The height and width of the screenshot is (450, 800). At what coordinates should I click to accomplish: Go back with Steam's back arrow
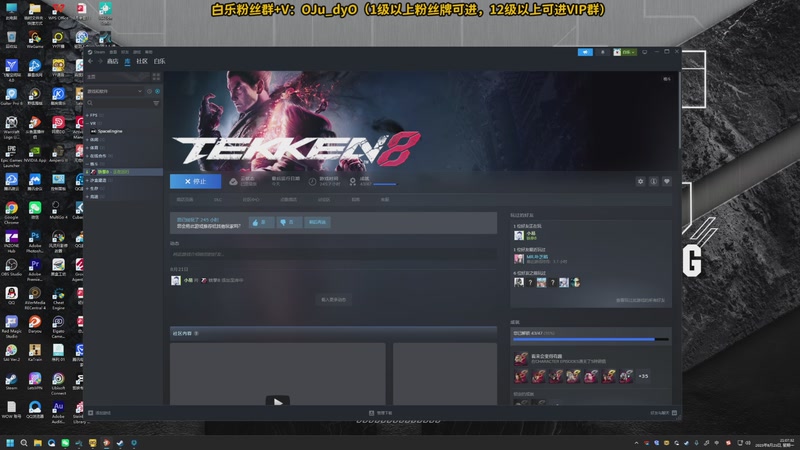[90, 61]
